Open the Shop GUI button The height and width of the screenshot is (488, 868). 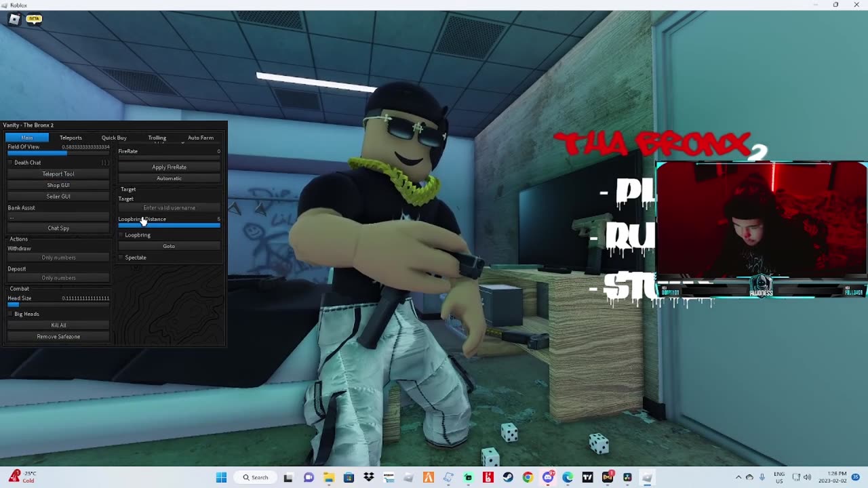(58, 185)
